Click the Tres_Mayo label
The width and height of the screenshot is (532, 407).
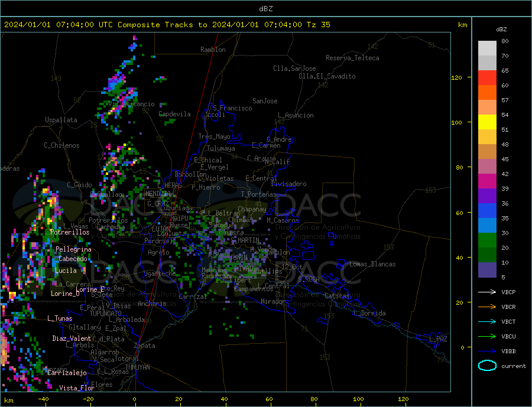214,136
